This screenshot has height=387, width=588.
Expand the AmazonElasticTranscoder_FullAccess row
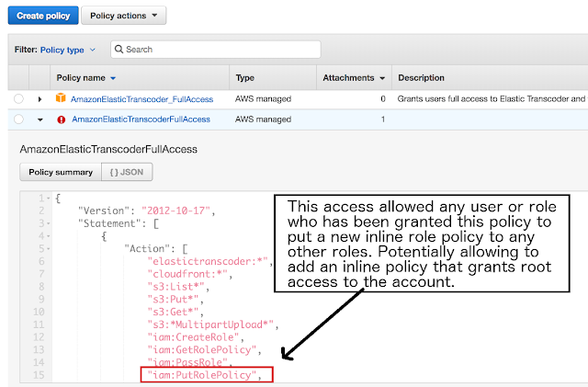click(40, 99)
